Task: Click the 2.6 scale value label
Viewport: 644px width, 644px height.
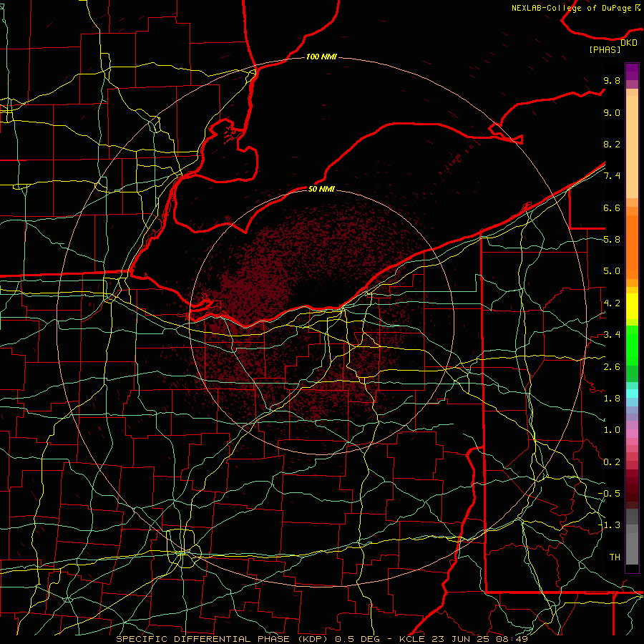Action: coord(612,367)
